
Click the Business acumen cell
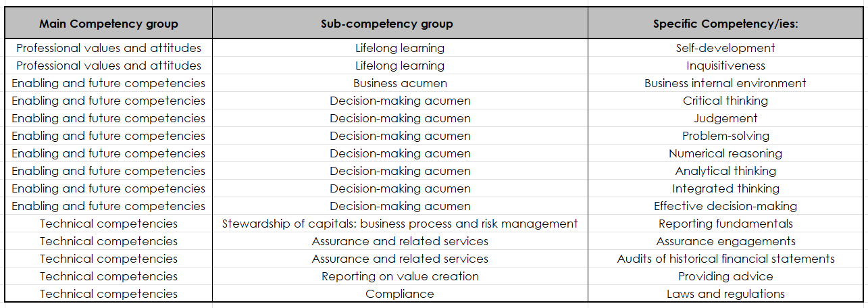pyautogui.click(x=400, y=83)
